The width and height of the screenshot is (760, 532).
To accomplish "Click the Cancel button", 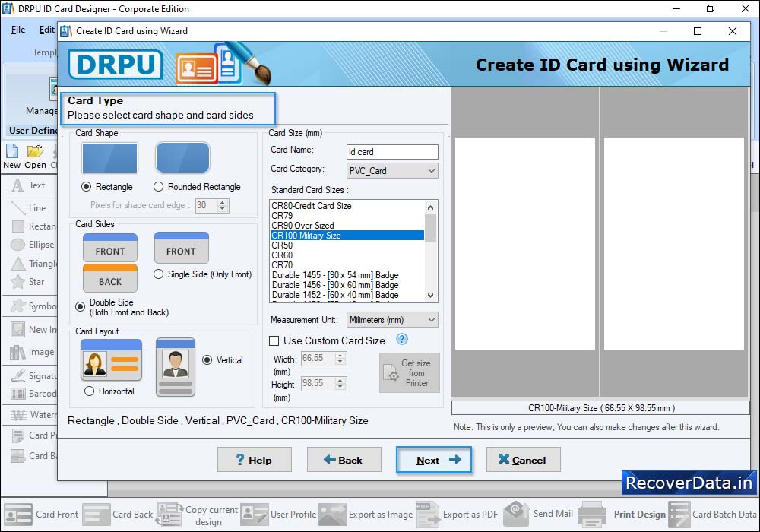I will click(524, 459).
